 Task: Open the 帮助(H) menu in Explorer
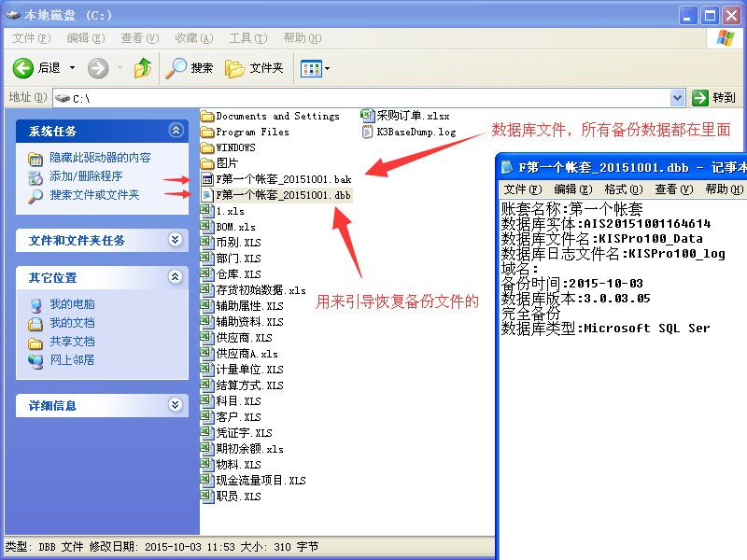[x=303, y=38]
